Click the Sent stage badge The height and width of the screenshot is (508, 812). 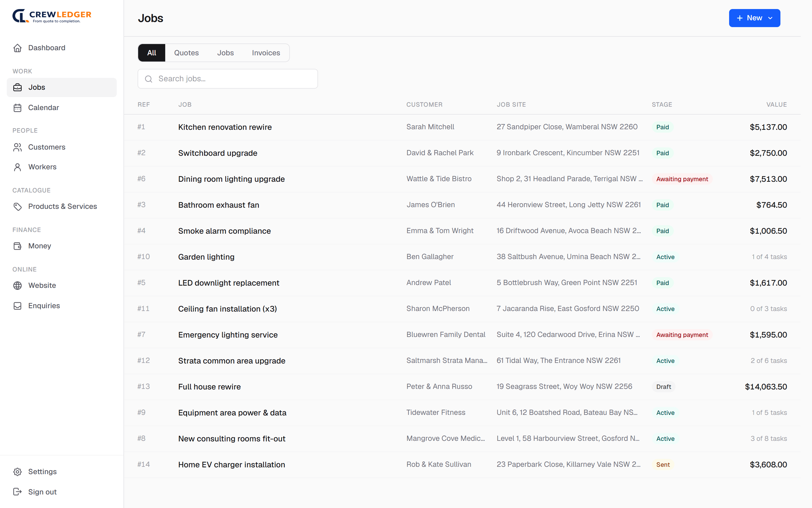(x=663, y=465)
